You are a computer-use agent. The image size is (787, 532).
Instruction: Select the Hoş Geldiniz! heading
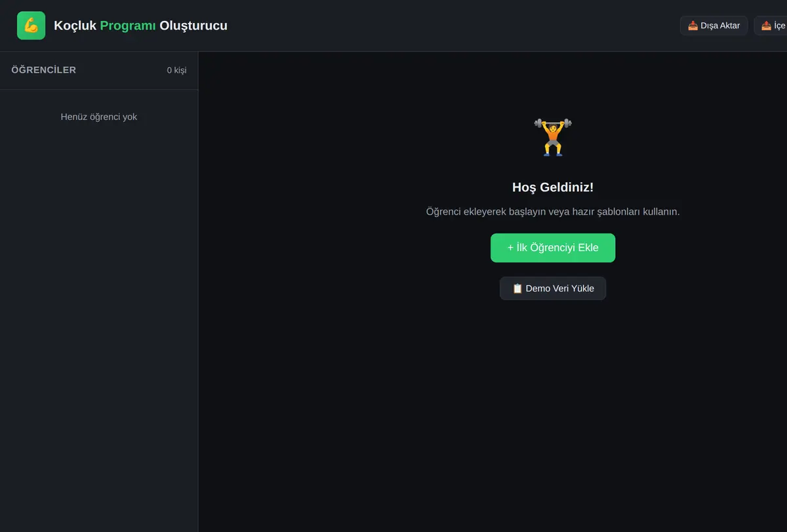coord(553,188)
